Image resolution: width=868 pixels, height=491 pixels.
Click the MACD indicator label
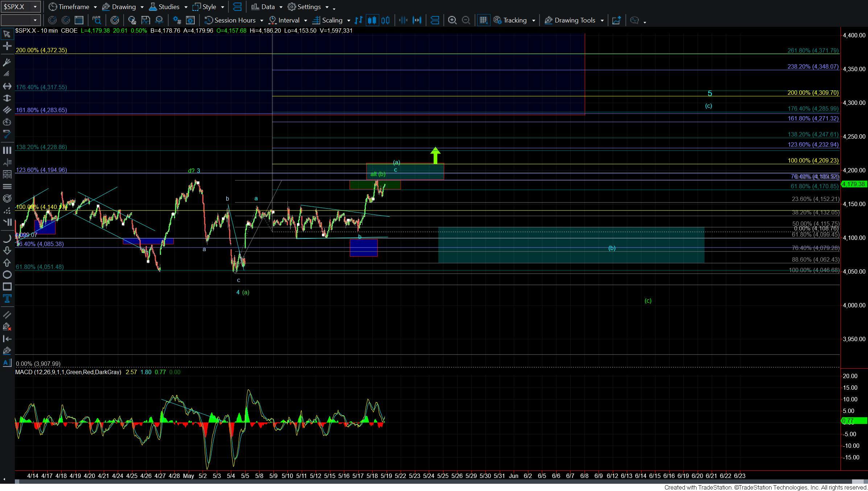[68, 372]
